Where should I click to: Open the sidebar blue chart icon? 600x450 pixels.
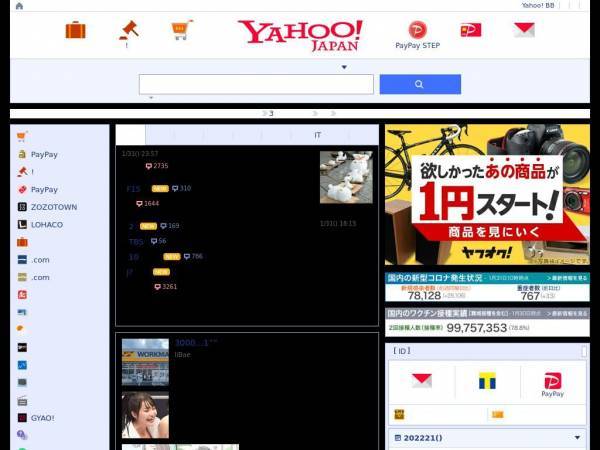coord(22,365)
